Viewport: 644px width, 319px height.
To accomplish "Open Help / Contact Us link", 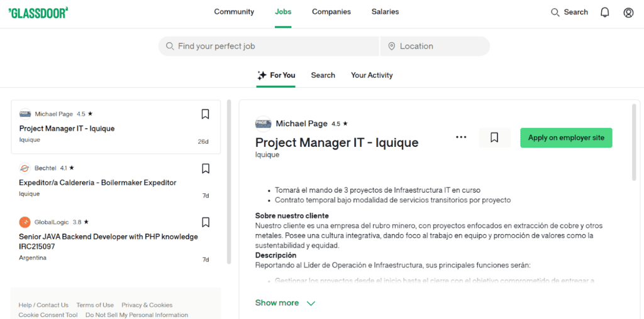I will (x=43, y=305).
